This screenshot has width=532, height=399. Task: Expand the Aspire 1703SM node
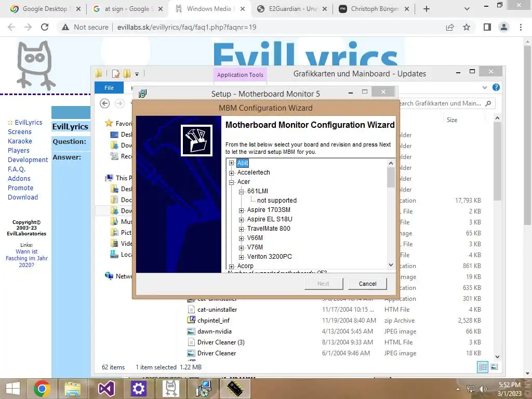tap(241, 210)
